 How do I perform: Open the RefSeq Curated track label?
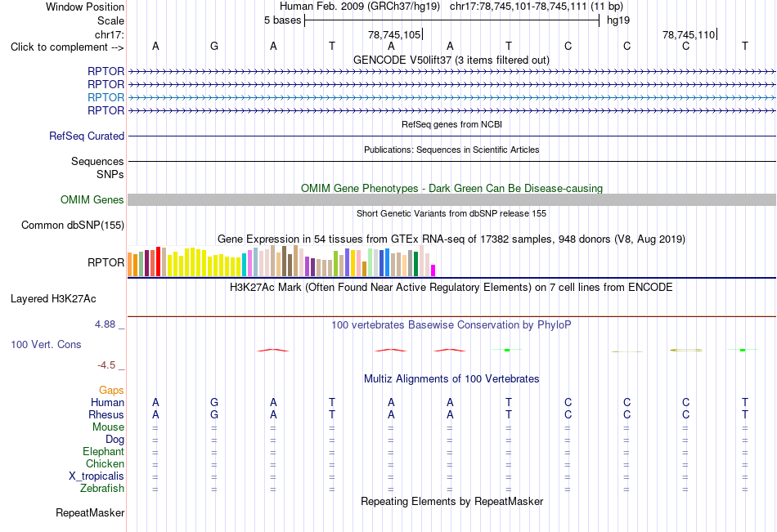click(x=87, y=136)
